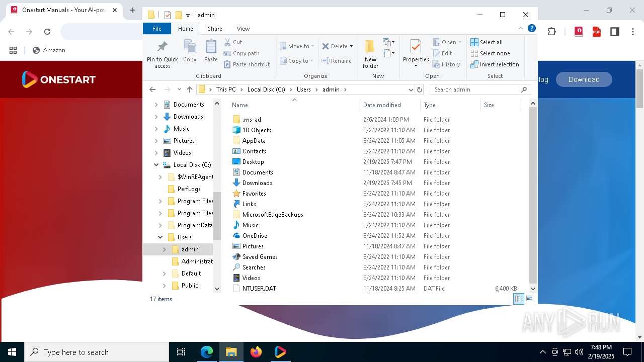Click Local Disk (C:) in breadcrumb
The image size is (644, 362).
pos(266,89)
